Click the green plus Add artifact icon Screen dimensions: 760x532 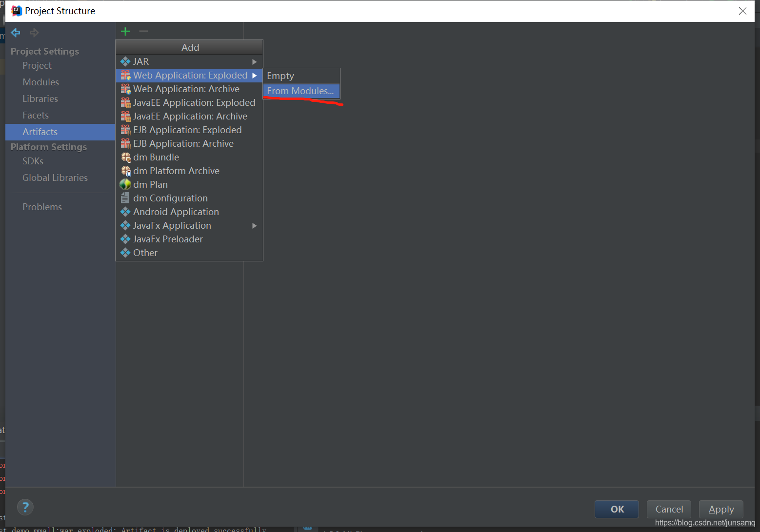point(125,32)
